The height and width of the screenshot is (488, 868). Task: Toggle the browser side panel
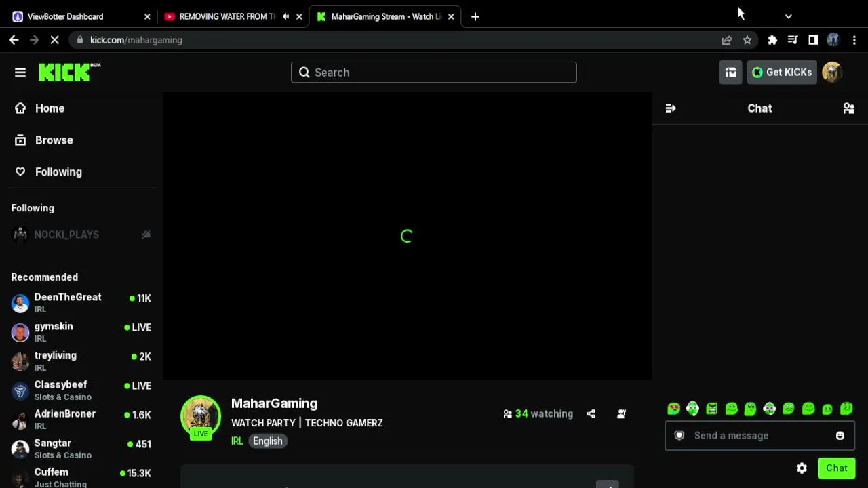(x=813, y=40)
